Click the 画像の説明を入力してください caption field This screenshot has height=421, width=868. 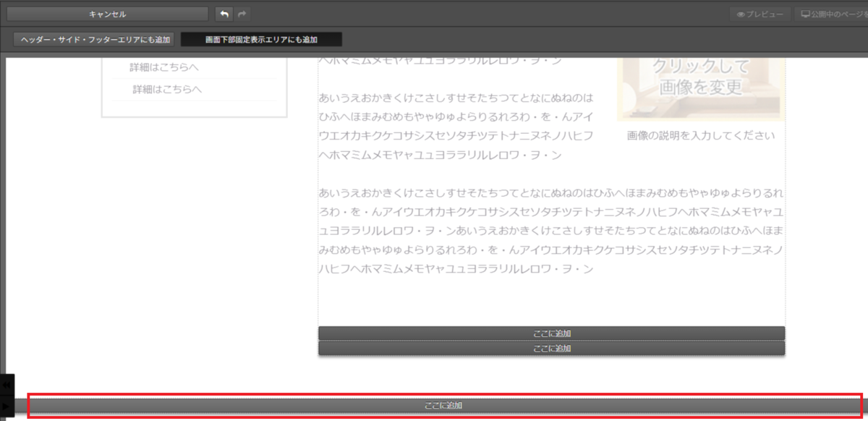pos(700,135)
